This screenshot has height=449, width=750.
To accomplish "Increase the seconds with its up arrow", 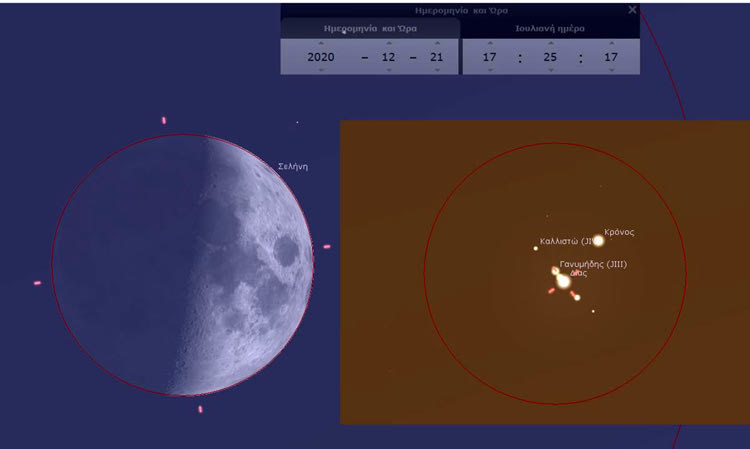I will [x=609, y=43].
